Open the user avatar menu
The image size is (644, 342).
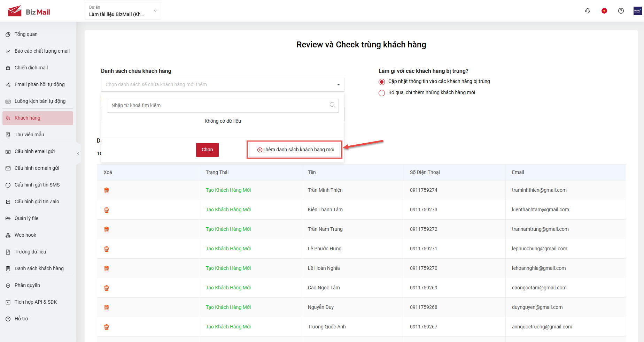(x=637, y=11)
